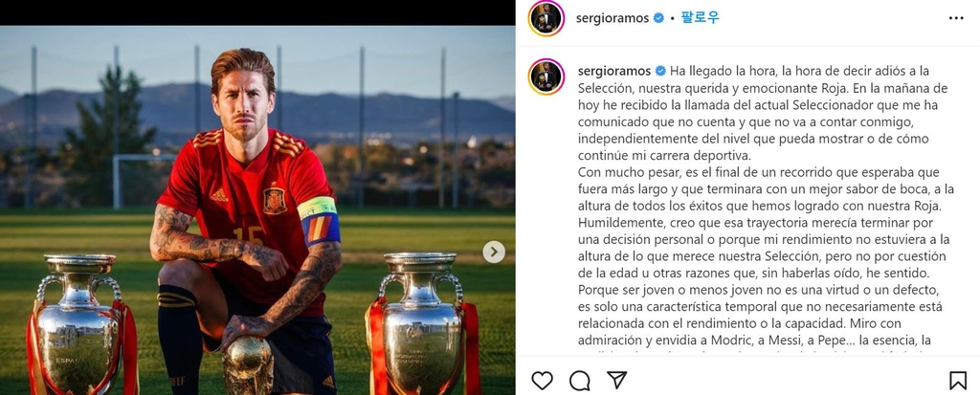Click the verified badge beside the caption username

661,71
